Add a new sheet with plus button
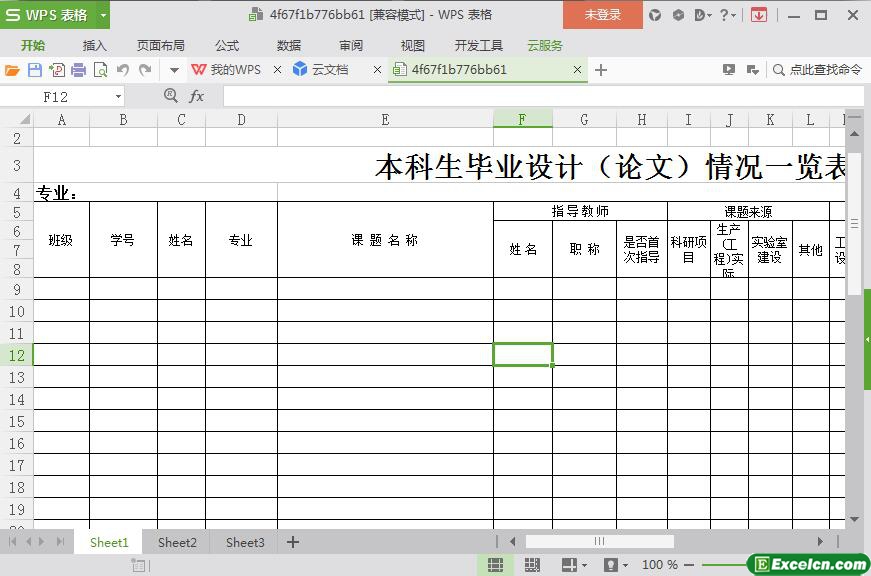This screenshot has height=576, width=871. [293, 542]
